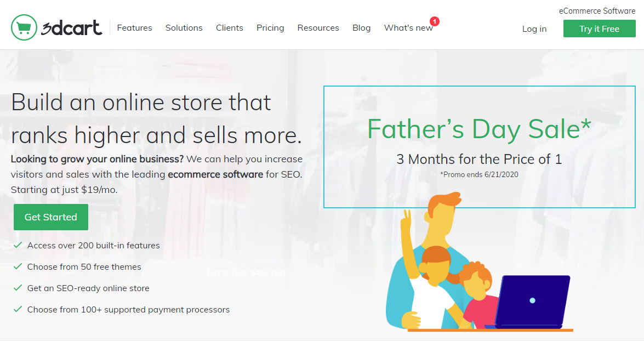
Task: Open the Solutions menu
Action: [184, 28]
